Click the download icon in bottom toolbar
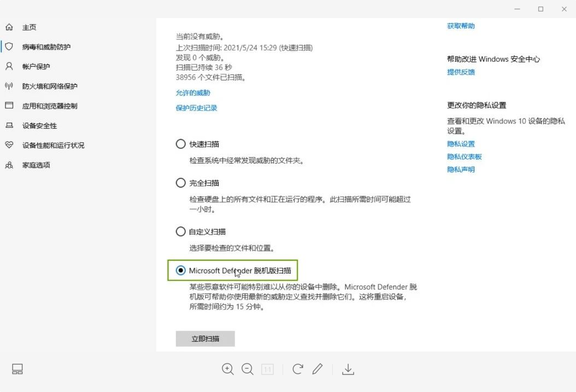Screen dimensions: 576x392 [348, 369]
